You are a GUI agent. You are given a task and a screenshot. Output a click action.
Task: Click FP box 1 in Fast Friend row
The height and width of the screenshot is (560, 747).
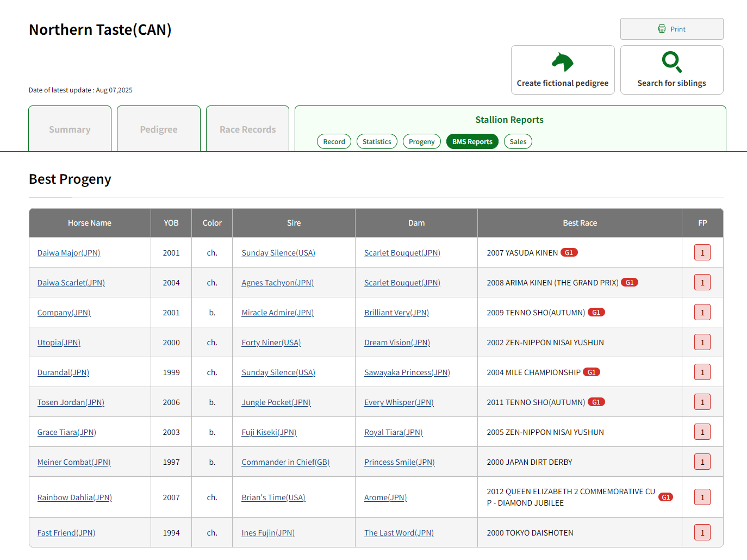click(702, 533)
